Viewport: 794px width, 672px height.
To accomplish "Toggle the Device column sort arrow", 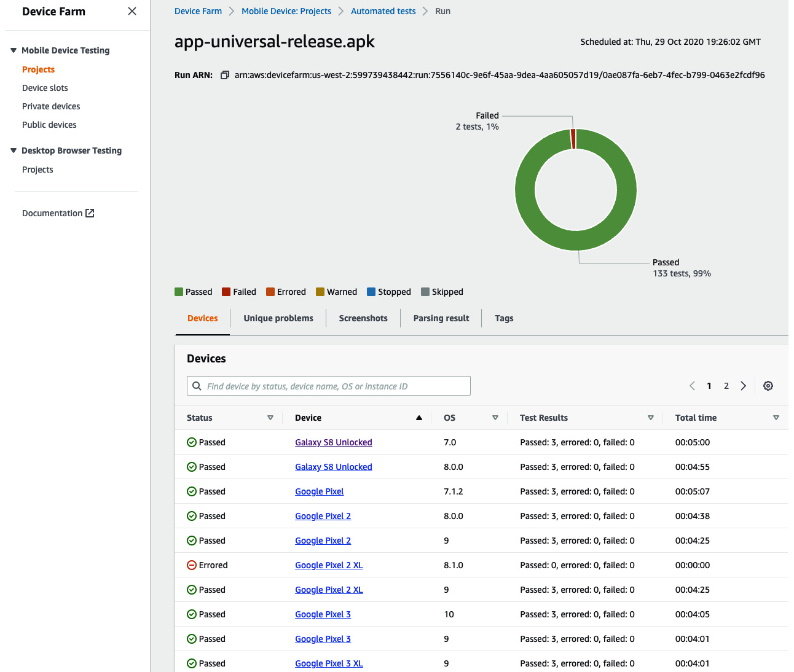I will click(419, 417).
